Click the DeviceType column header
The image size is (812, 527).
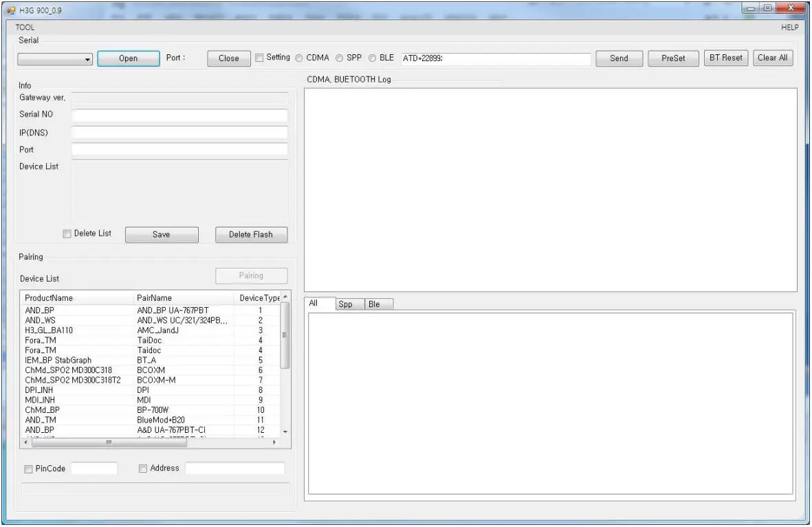click(257, 298)
